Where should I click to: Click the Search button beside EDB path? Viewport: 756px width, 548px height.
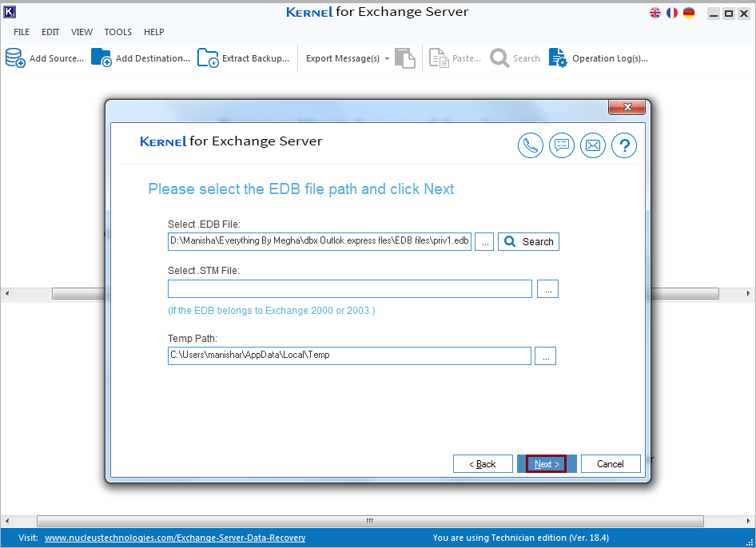tap(528, 241)
